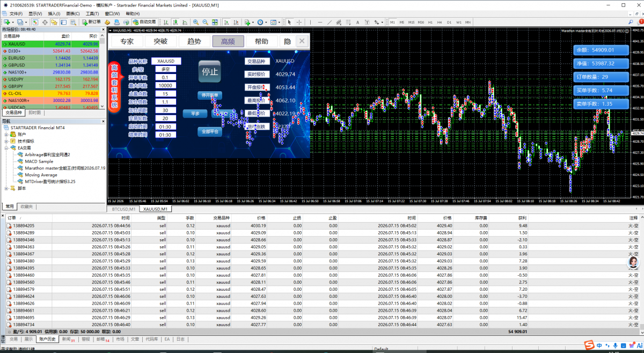Open the arrows objects dropdown

[x=382, y=22]
